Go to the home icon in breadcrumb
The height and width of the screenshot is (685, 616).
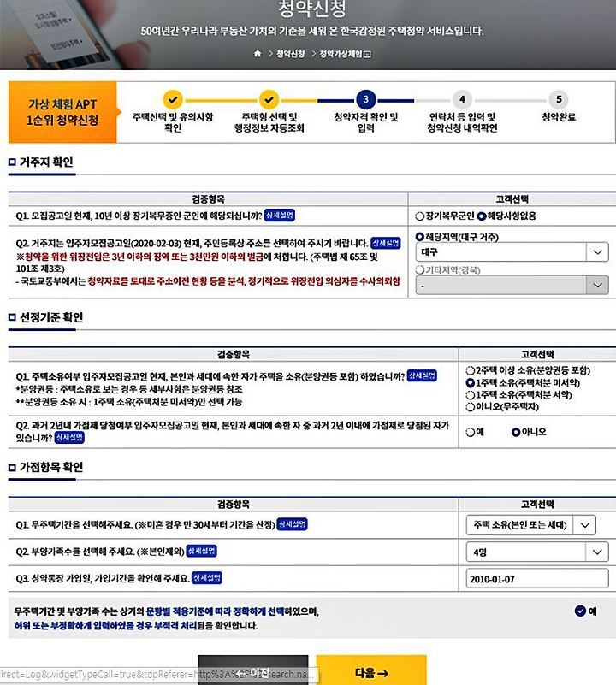pos(258,54)
